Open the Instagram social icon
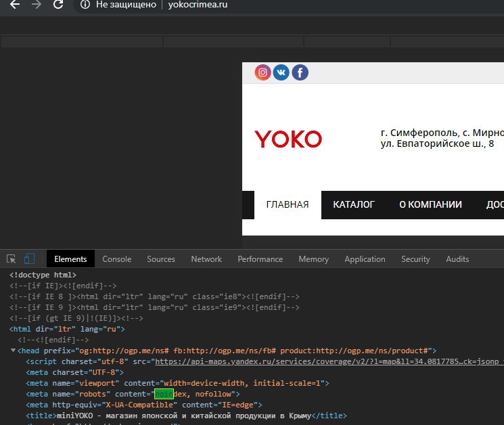 point(262,72)
